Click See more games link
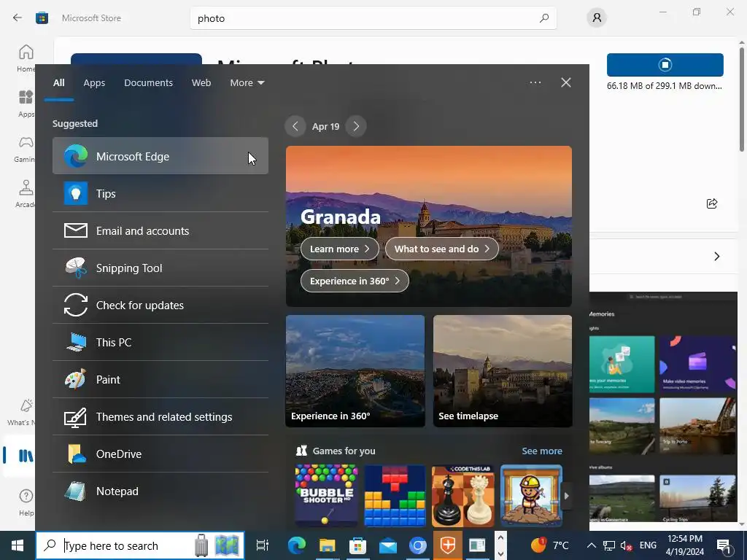This screenshot has height=560, width=747. pos(542,451)
